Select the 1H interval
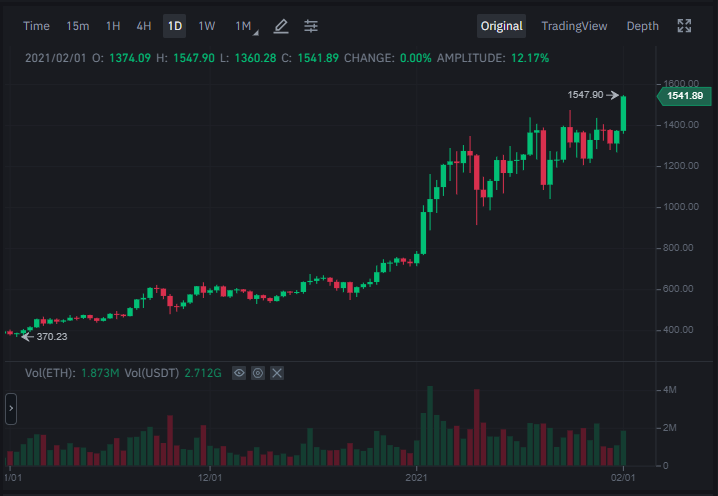Viewport: 718px width, 496px height. point(113,26)
